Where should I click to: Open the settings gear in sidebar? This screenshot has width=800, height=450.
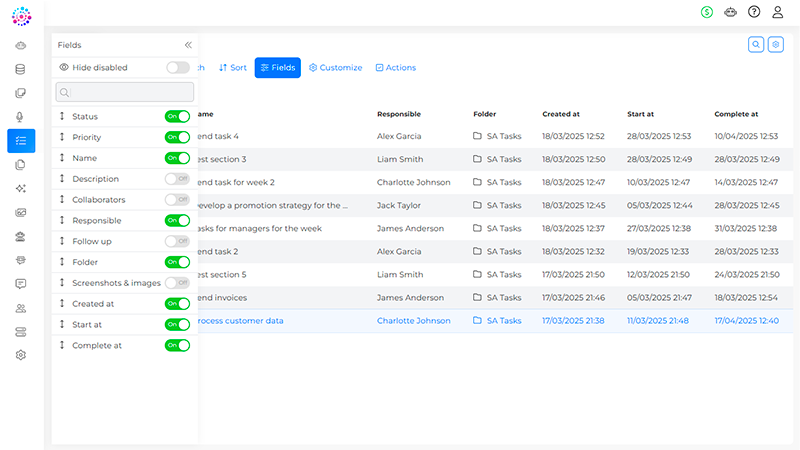click(20, 355)
